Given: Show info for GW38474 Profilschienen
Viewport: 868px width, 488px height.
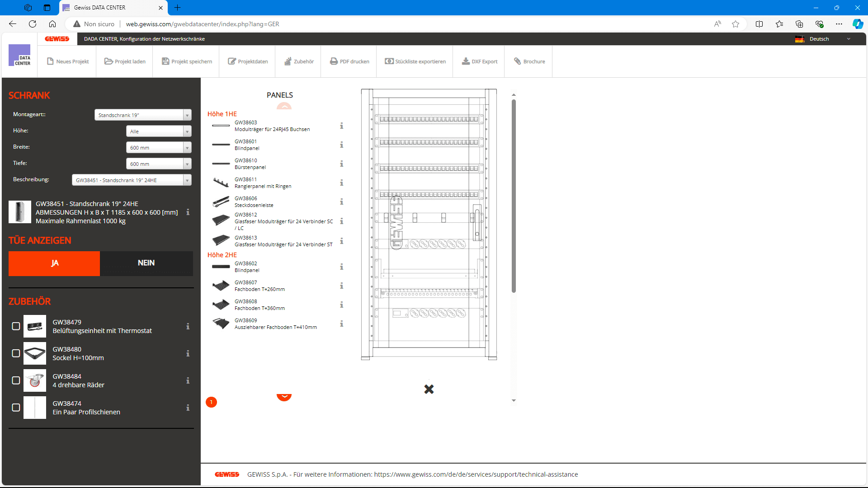Looking at the screenshot, I should click(188, 408).
